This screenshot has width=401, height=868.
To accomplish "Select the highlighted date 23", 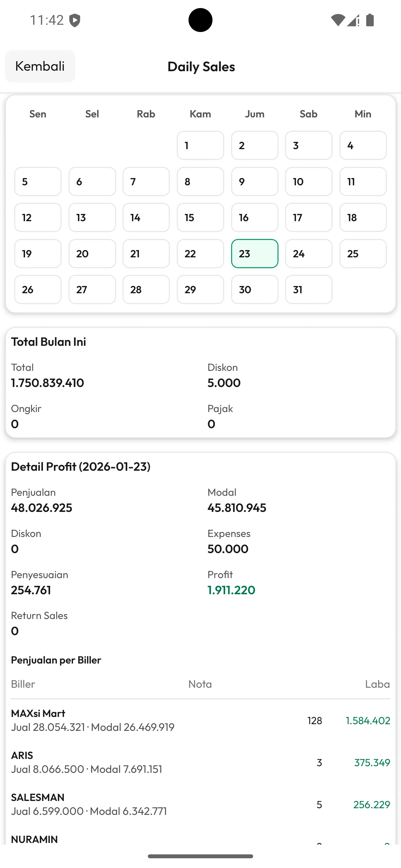I will pos(255,253).
